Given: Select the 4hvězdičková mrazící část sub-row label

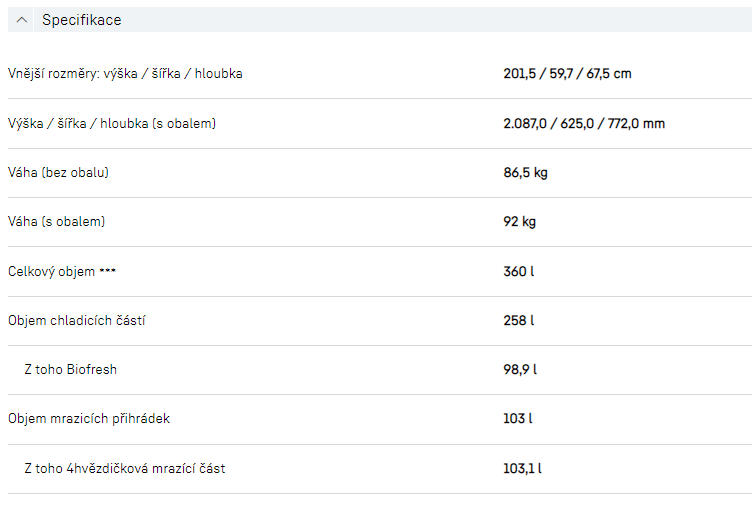Looking at the screenshot, I should click(x=124, y=468).
